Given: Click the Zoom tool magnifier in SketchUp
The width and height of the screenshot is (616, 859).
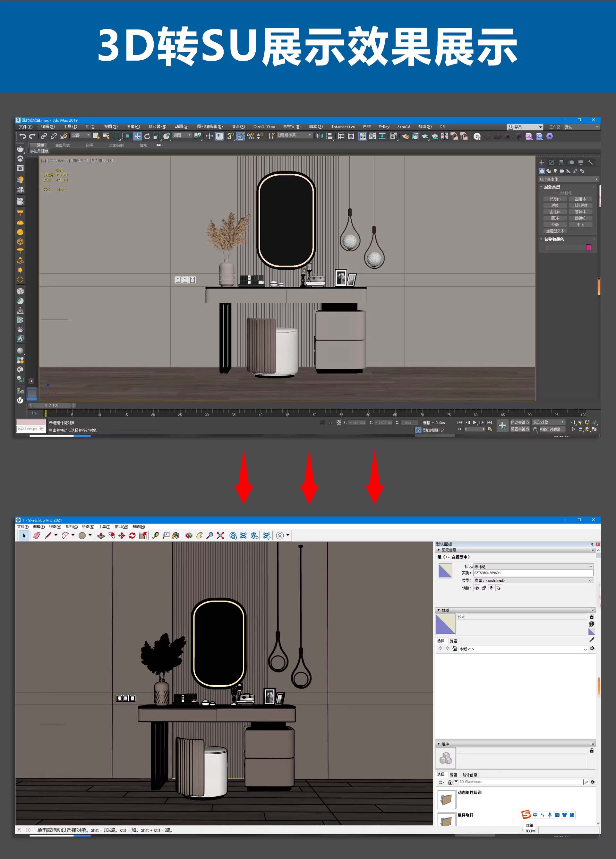Looking at the screenshot, I should pos(210,535).
